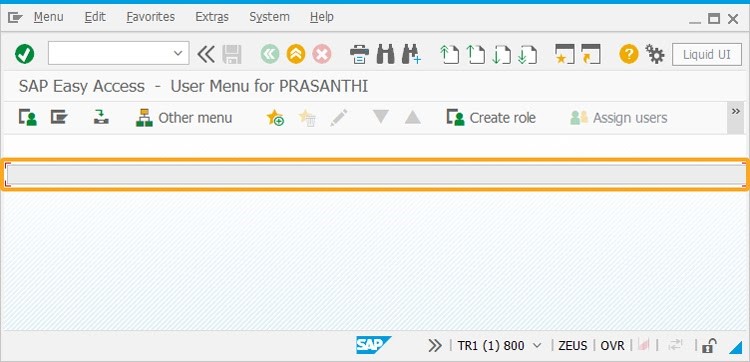Go to Previous Page icon
Screen dimensions: 750x362
pyautogui.click(x=475, y=54)
